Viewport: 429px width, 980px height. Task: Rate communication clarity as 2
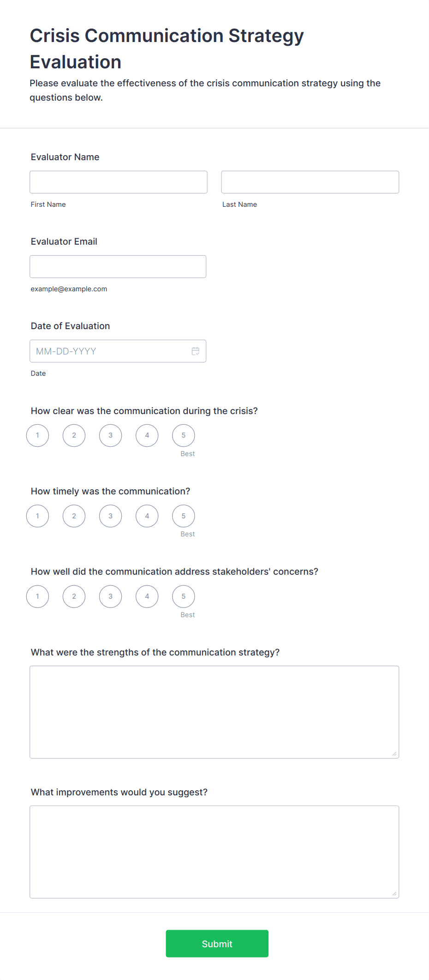click(74, 435)
